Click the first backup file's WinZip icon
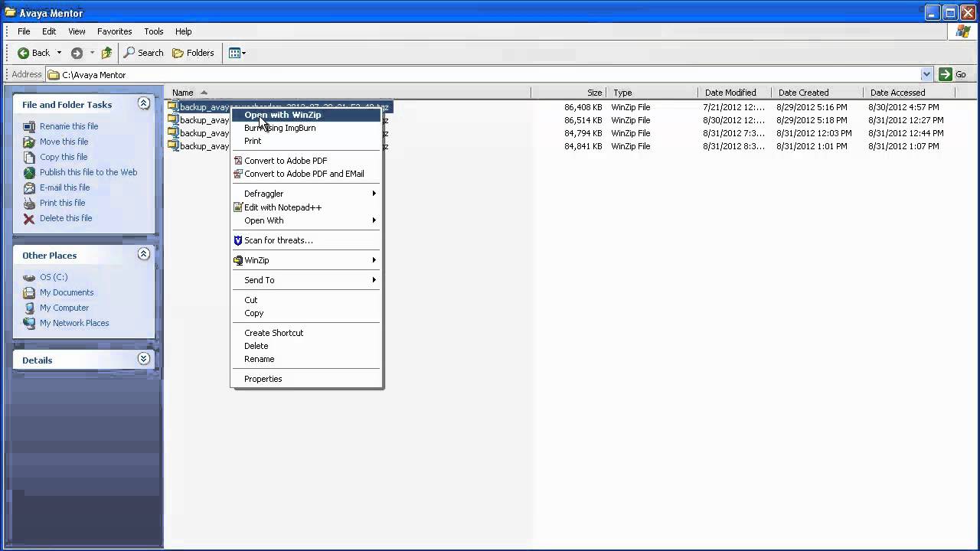This screenshot has width=980, height=551. pos(173,106)
